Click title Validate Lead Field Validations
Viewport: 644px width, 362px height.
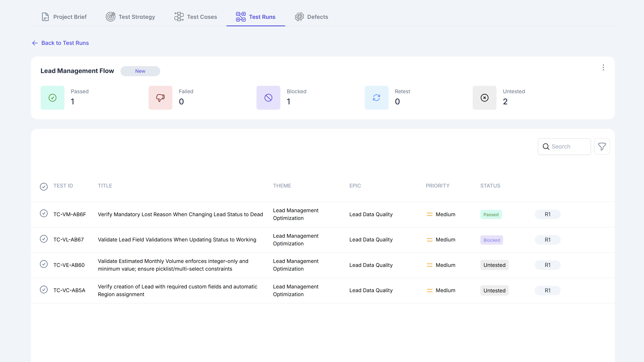click(x=177, y=240)
